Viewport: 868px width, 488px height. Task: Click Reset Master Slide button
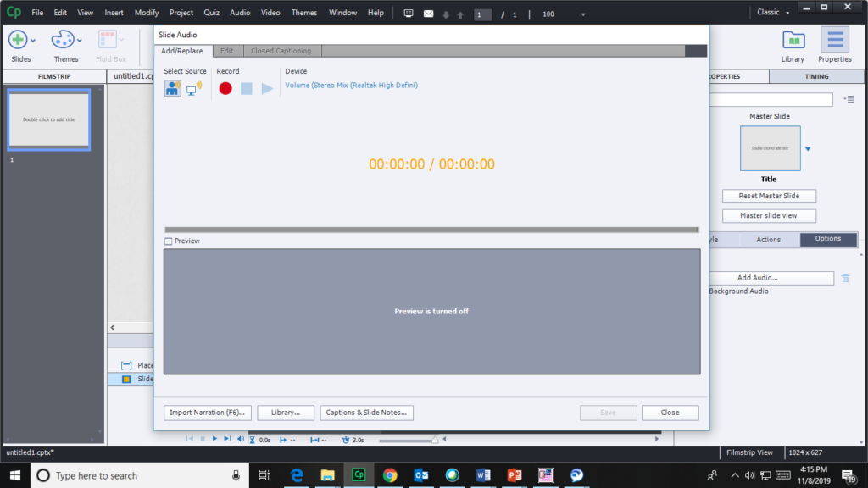tap(769, 196)
